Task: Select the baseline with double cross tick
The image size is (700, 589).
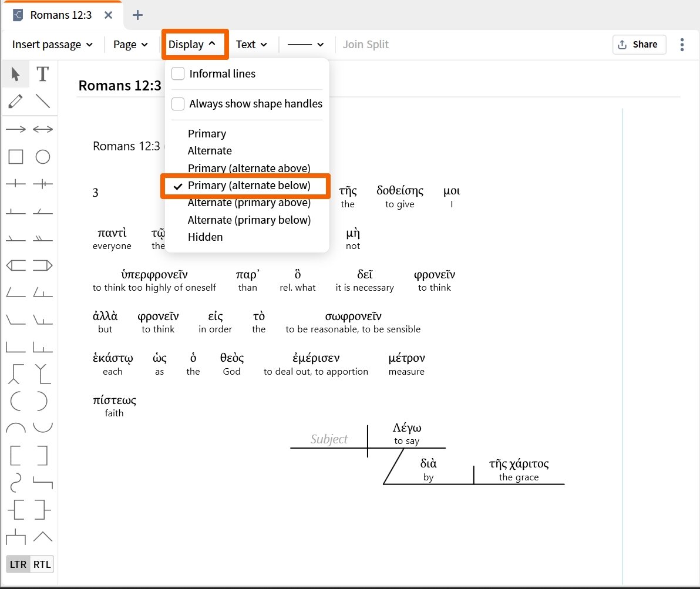Action: [x=43, y=184]
